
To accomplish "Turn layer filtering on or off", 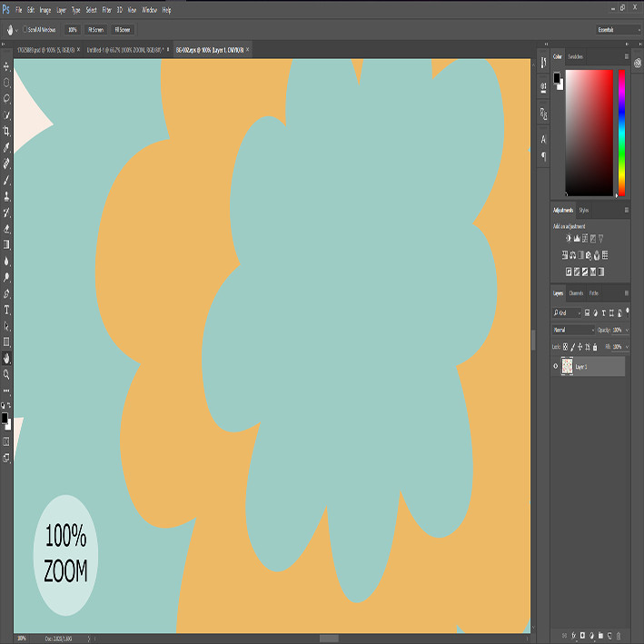I will point(627,312).
